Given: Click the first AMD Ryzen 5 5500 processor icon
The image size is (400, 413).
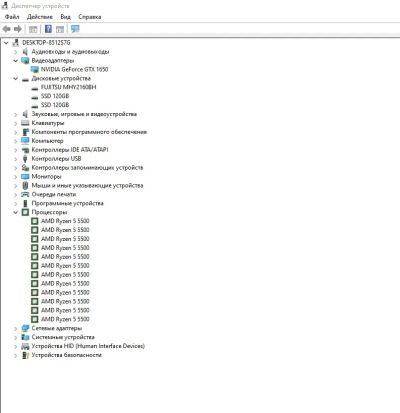Looking at the screenshot, I should pyautogui.click(x=35, y=221).
